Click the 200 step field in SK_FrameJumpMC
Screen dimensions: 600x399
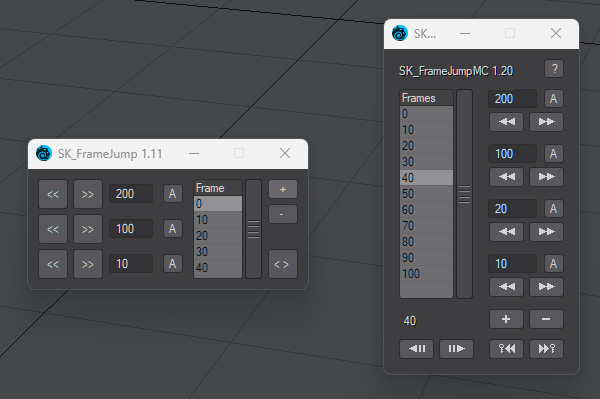512,99
